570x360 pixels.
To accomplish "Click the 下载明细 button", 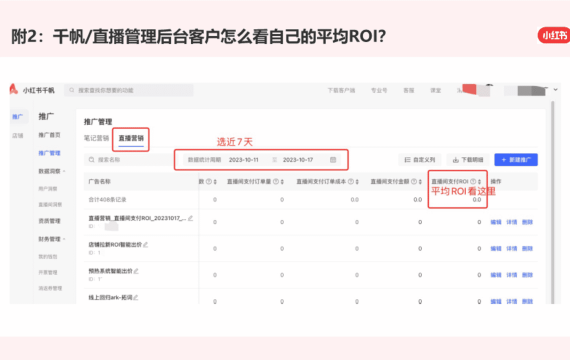I will [x=468, y=160].
